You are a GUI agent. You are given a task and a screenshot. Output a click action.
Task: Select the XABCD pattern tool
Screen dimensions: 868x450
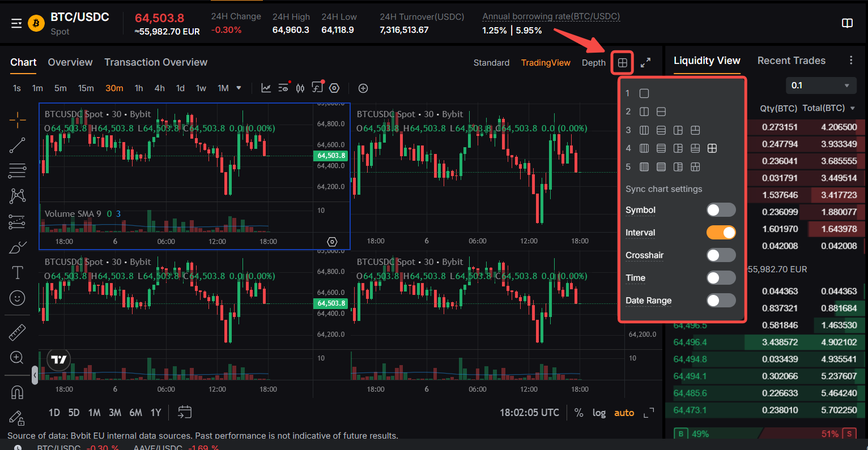pyautogui.click(x=18, y=196)
